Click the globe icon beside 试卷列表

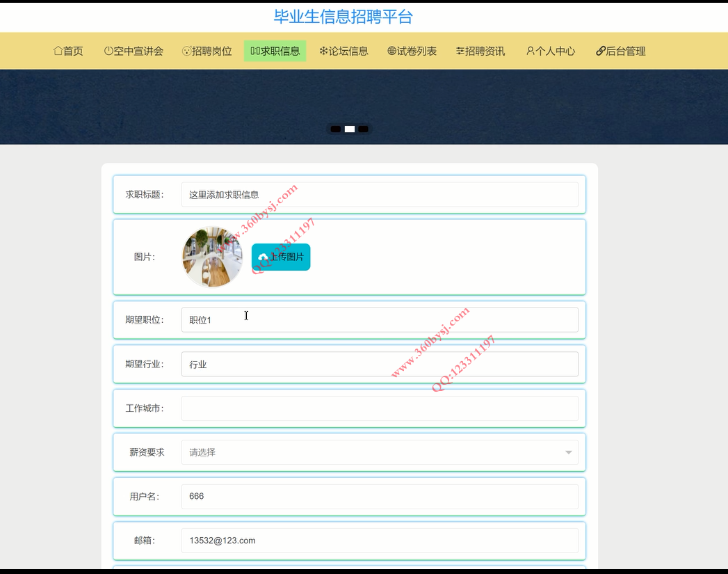click(392, 51)
